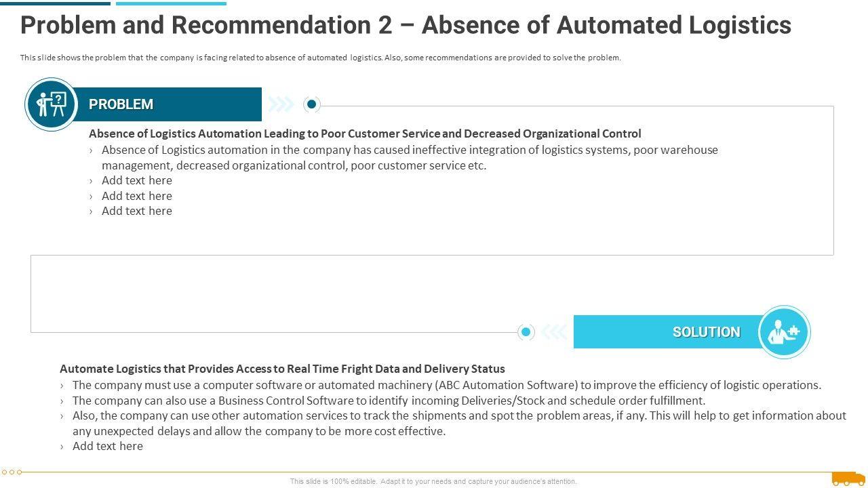
Task: Click the dark blue dot marker near PROBLEM
Action: coord(311,104)
